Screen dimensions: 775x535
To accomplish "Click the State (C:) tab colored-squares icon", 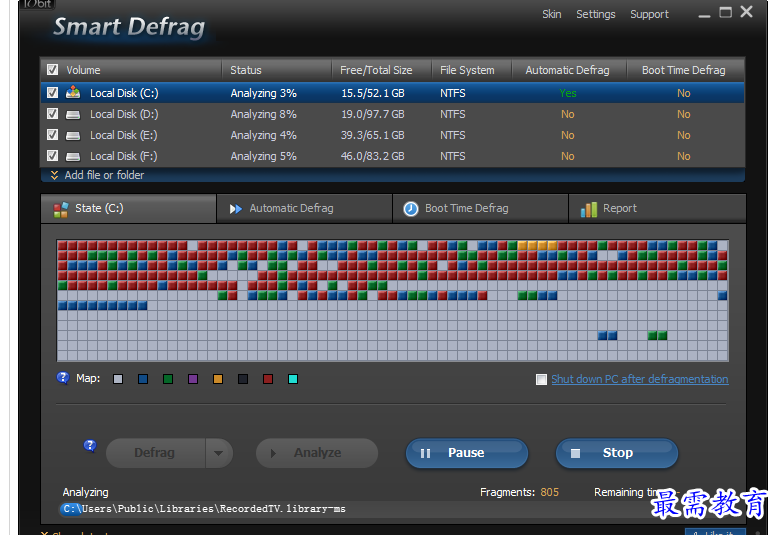I will click(x=61, y=209).
